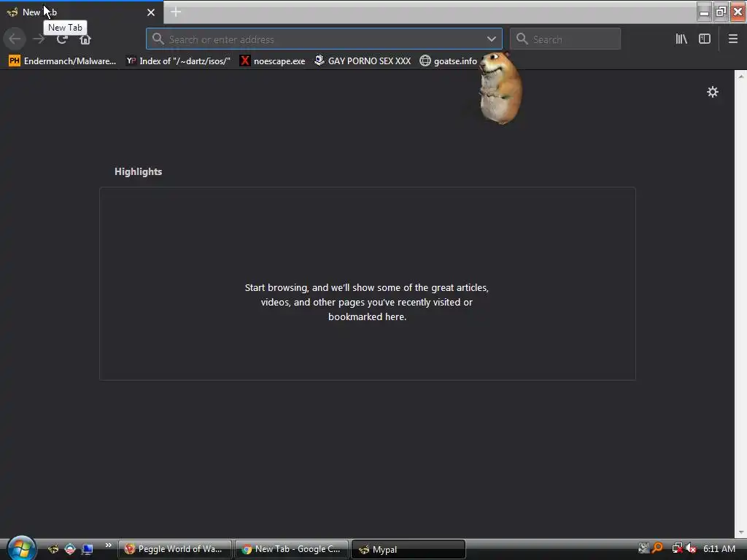This screenshot has width=747, height=560.
Task: Expand the address bar history dropdown
Action: point(491,39)
